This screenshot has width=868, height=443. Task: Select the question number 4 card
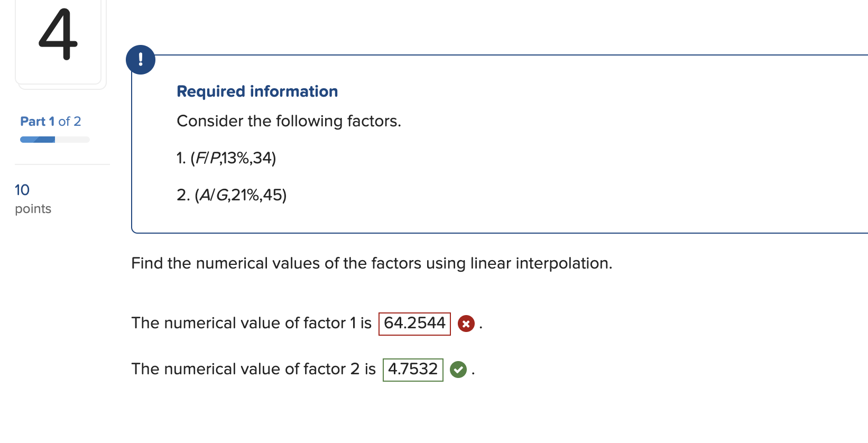59,40
